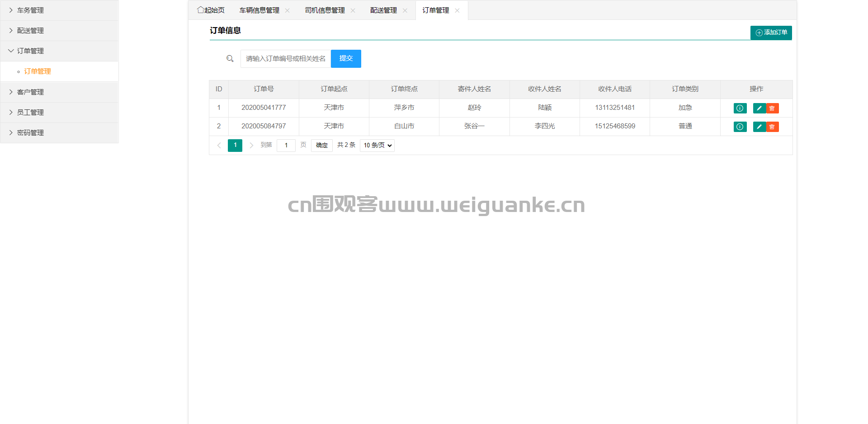Screen dimensions: 868x424
Task: Click sender name 张谷一
Action: point(474,126)
